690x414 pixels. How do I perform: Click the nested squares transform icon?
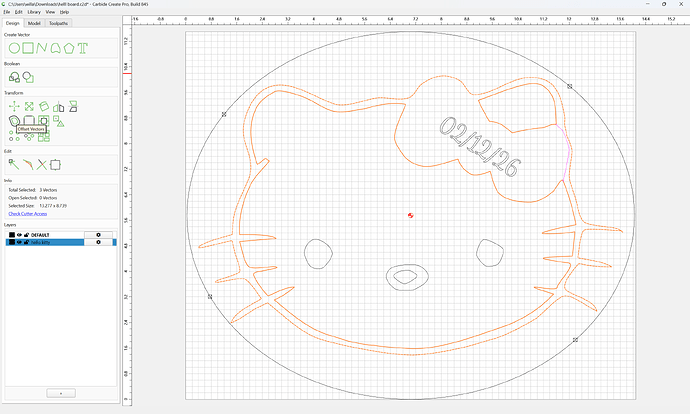click(44, 120)
